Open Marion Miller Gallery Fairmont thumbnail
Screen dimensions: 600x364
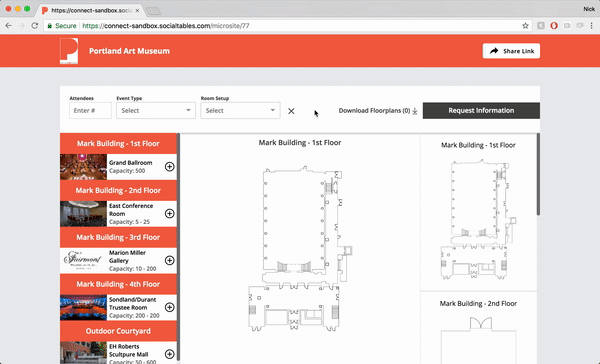coord(83,260)
